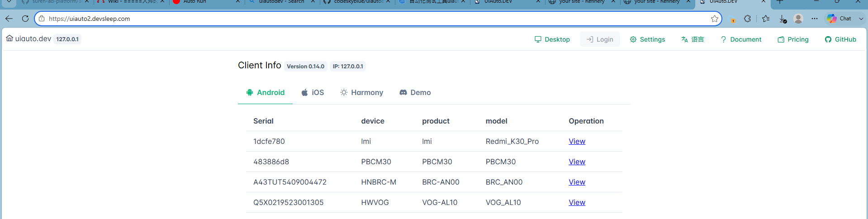Open the Demo tab
Viewport: 868px width, 219px height.
click(415, 92)
